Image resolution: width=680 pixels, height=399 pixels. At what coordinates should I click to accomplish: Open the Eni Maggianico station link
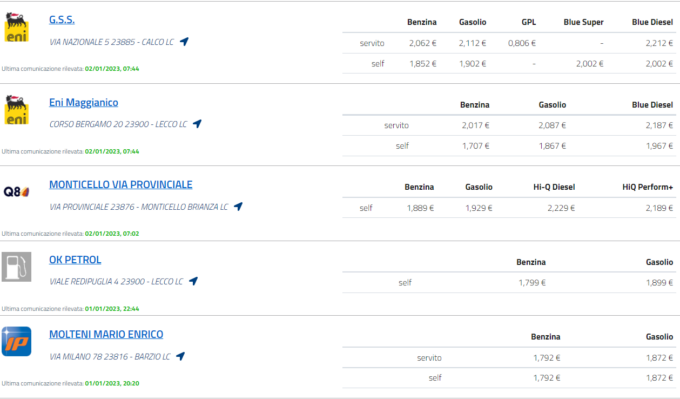(83, 102)
